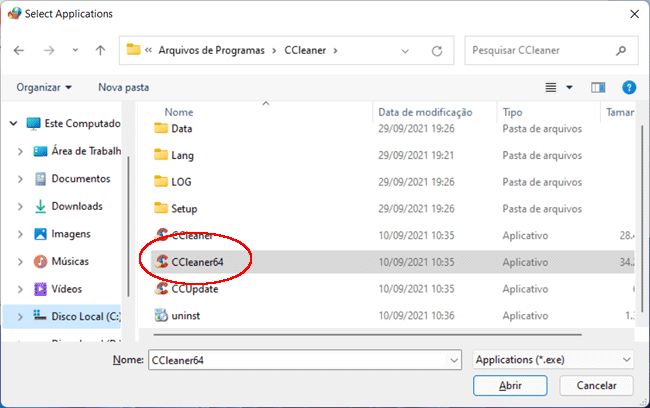This screenshot has width=650, height=408.
Task: Open the file type filter dropdown
Action: pyautogui.click(x=553, y=359)
